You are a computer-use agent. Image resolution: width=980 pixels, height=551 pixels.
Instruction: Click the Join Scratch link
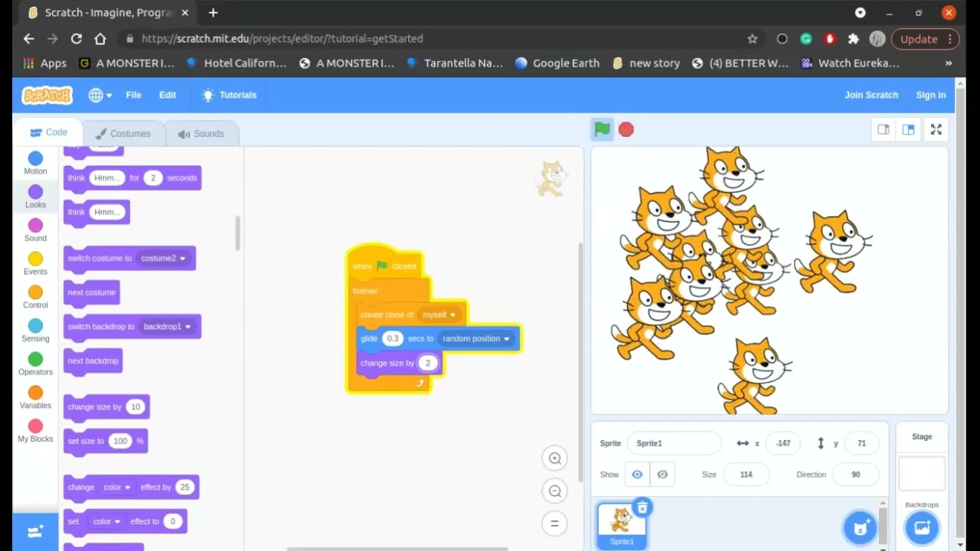click(871, 95)
